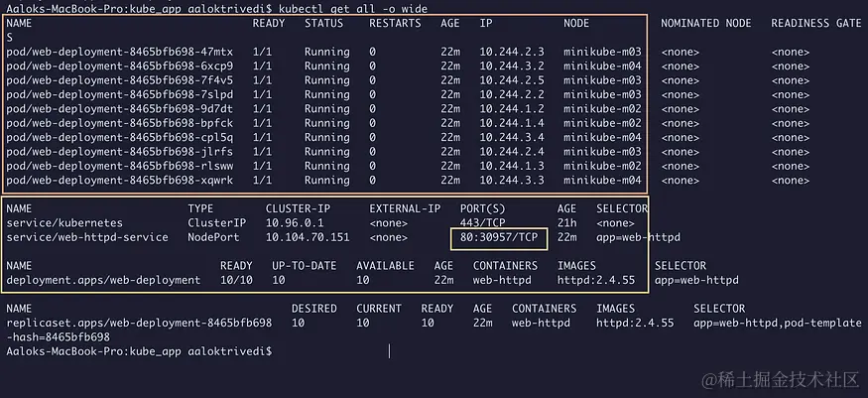The height and width of the screenshot is (398, 868).
Task: Click pod IP 10.244.3.3
Action: (x=512, y=181)
